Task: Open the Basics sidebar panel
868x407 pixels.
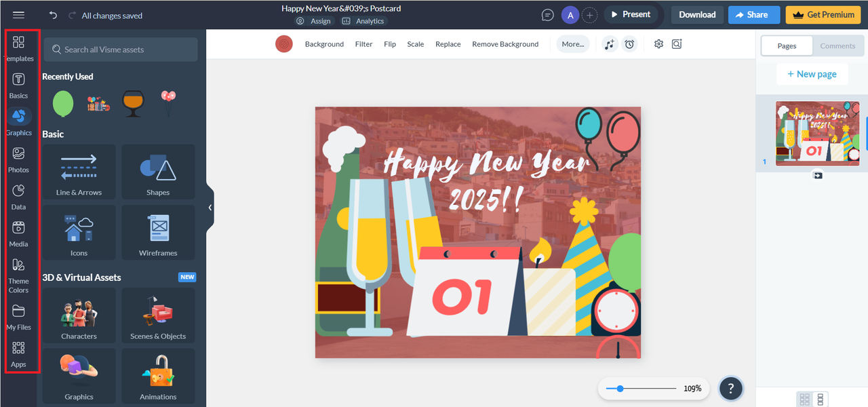Action: tap(19, 85)
